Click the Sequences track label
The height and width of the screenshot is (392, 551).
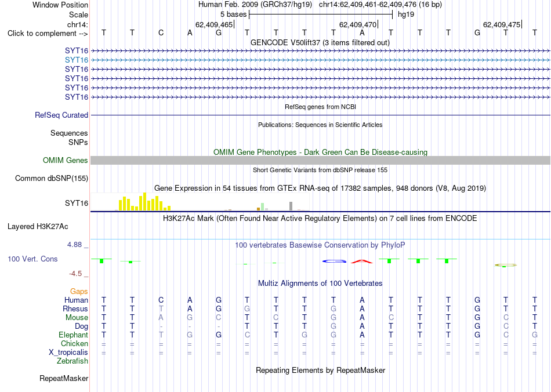click(69, 133)
